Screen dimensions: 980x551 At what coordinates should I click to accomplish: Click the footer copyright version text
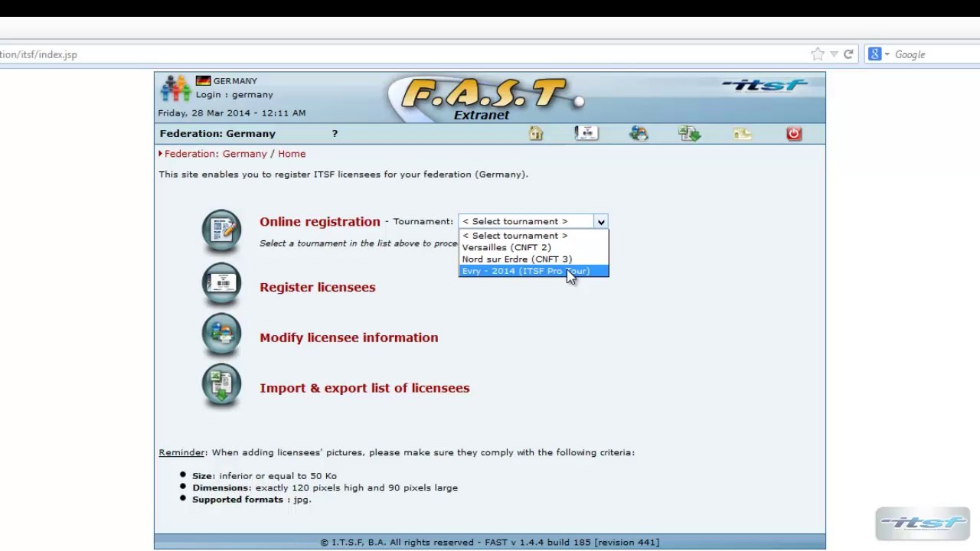(x=490, y=543)
